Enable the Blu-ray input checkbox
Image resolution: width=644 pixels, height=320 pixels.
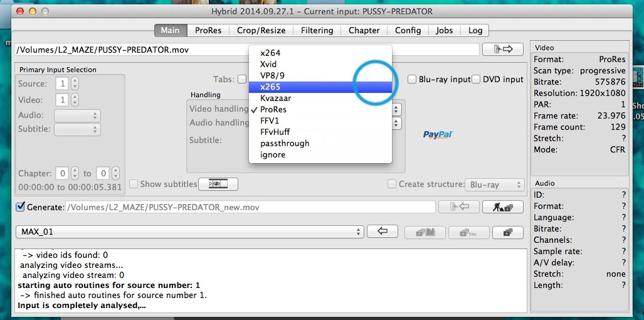tap(411, 79)
